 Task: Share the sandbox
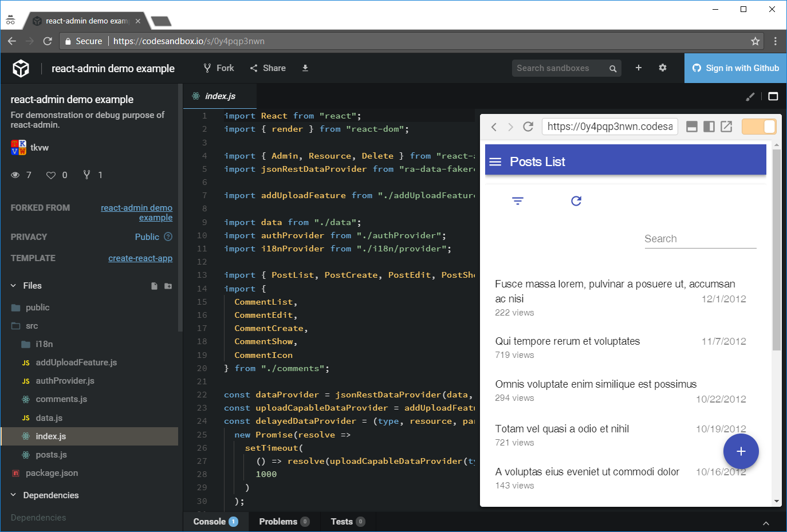click(267, 68)
